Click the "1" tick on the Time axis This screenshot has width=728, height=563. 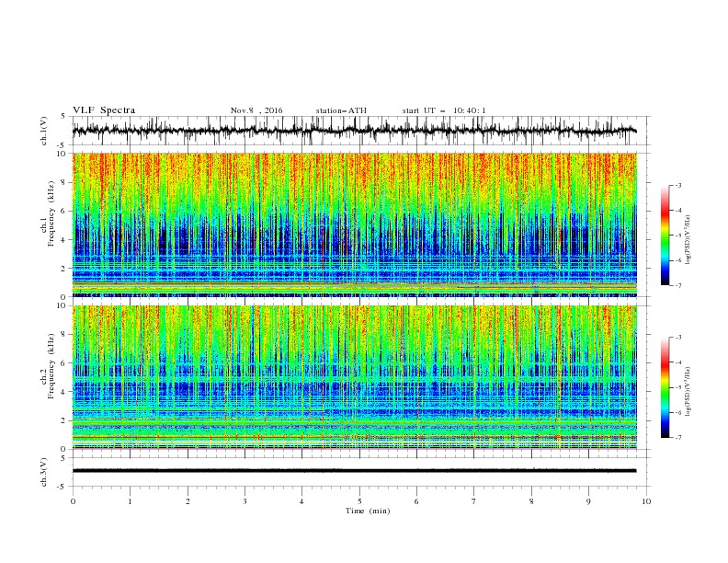coord(130,501)
